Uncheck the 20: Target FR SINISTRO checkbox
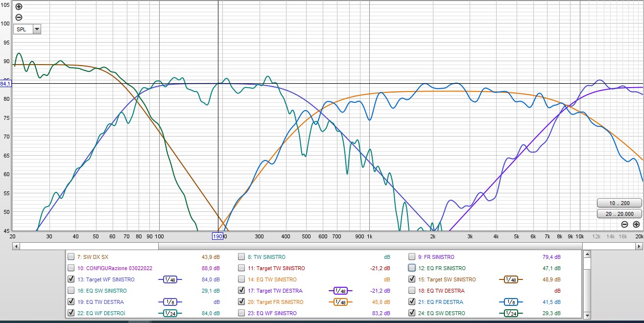 tap(241, 302)
